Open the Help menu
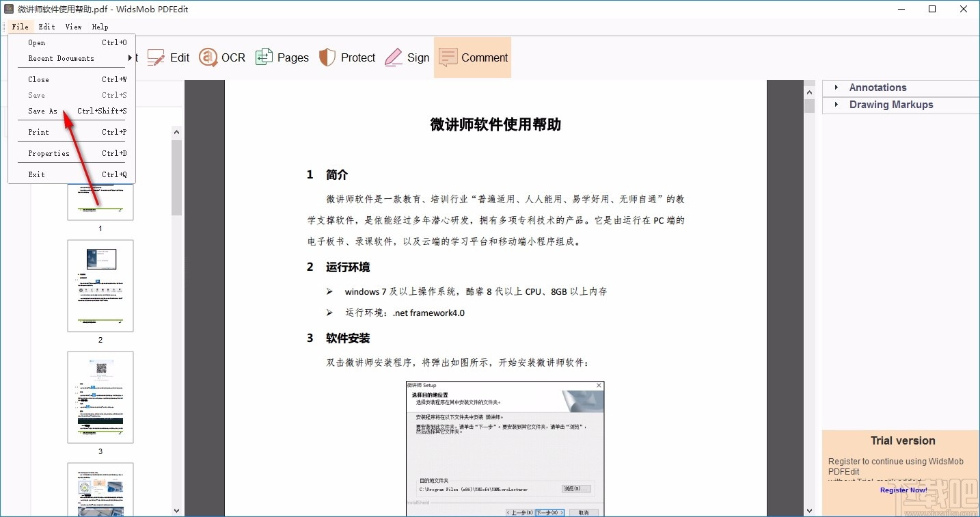Image resolution: width=980 pixels, height=517 pixels. (x=100, y=27)
